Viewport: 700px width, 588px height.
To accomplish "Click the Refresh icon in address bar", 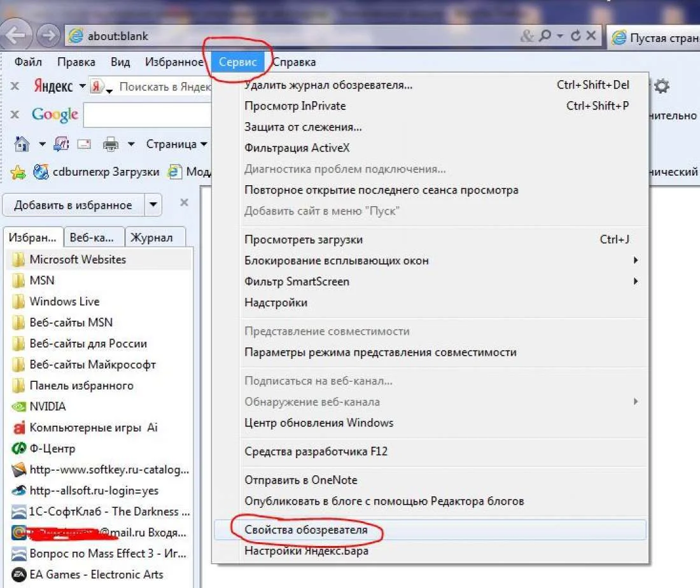I will pyautogui.click(x=576, y=35).
